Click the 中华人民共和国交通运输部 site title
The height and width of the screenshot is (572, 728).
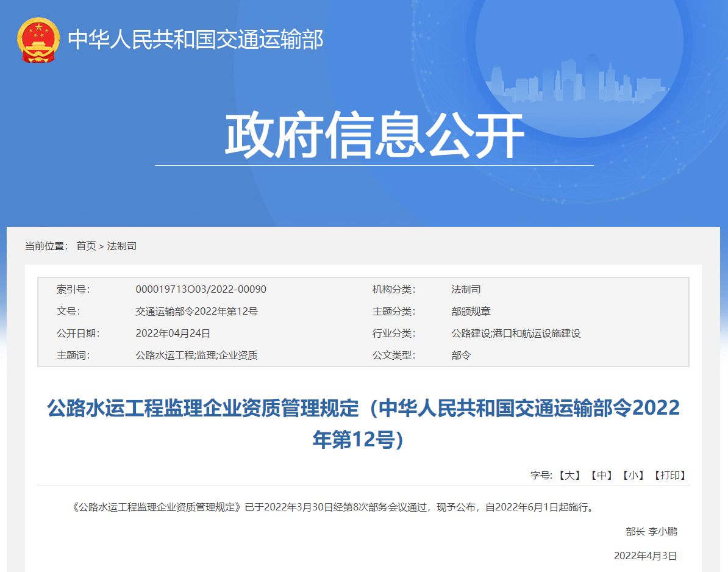coord(195,40)
